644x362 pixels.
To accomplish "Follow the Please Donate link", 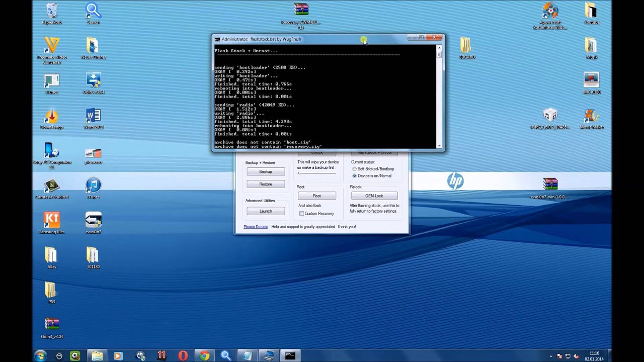I will point(256,227).
